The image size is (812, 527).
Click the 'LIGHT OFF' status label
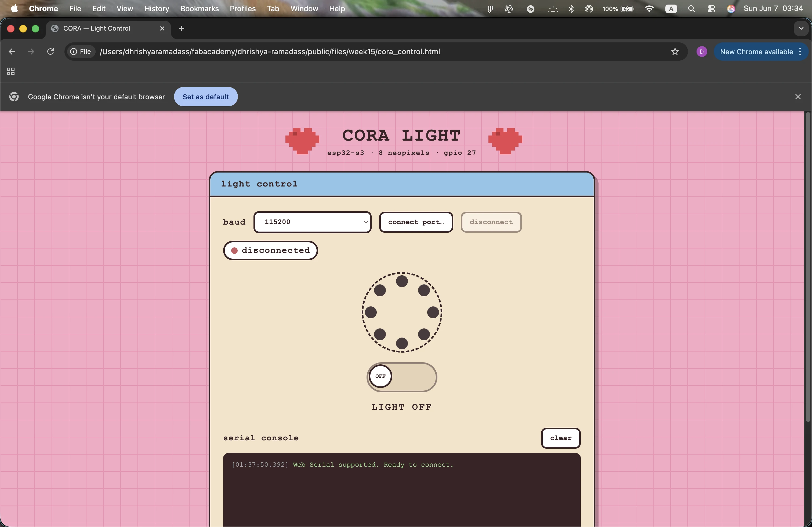(x=401, y=407)
